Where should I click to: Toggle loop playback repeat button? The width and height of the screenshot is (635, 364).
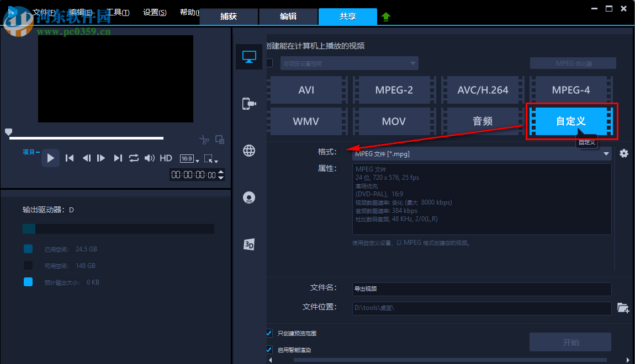(x=134, y=158)
